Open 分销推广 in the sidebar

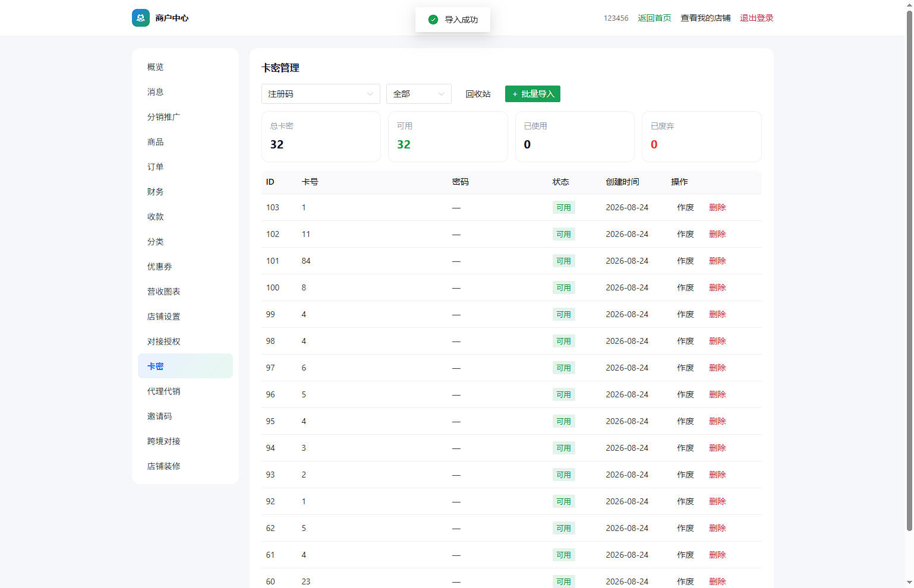[x=185, y=117]
